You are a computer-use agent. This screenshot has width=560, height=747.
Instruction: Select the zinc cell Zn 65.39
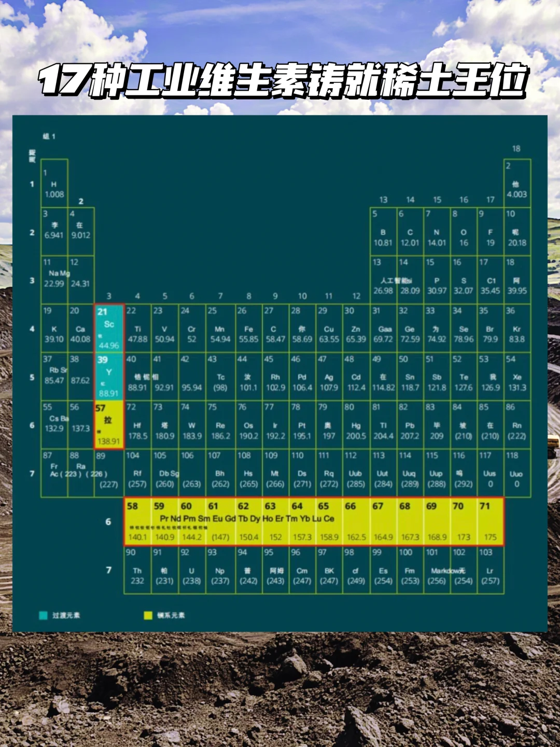point(356,328)
